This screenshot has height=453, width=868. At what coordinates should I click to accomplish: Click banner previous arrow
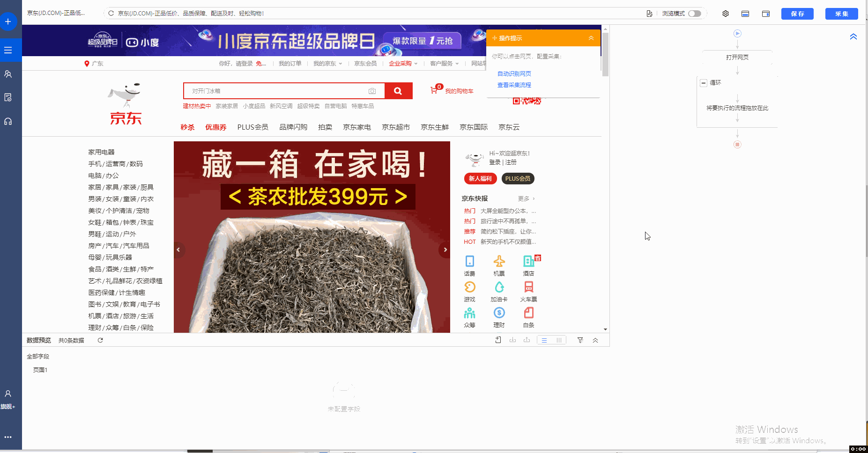pyautogui.click(x=178, y=250)
